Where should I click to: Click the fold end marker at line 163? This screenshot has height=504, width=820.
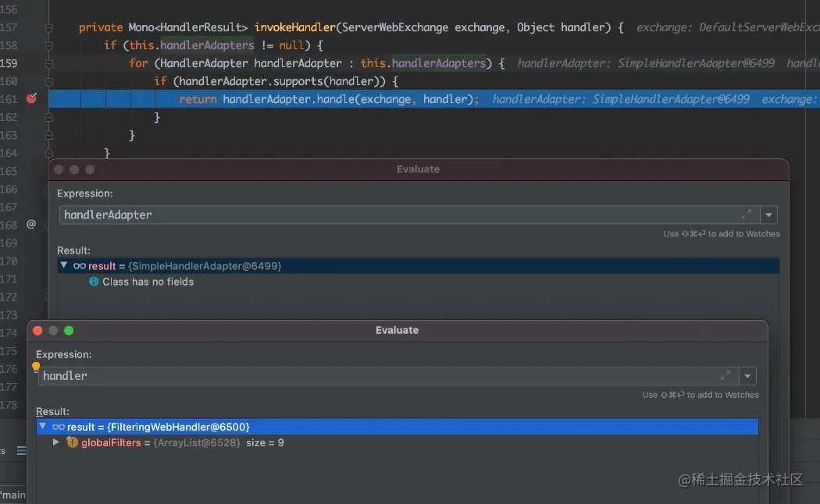(x=48, y=135)
